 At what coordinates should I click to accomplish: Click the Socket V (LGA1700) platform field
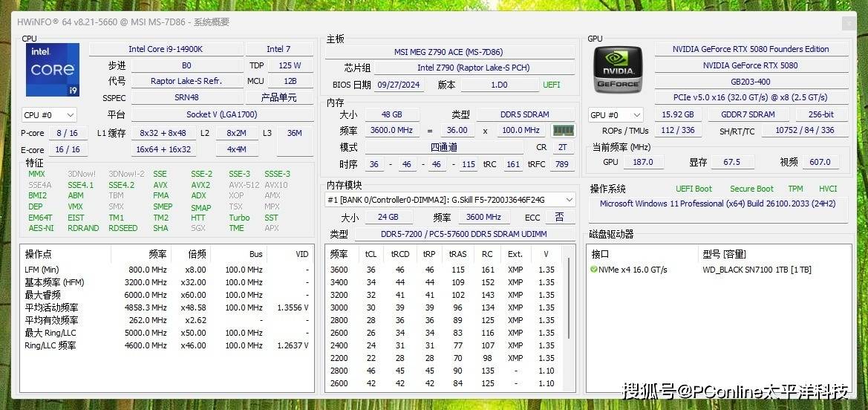pyautogui.click(x=222, y=114)
